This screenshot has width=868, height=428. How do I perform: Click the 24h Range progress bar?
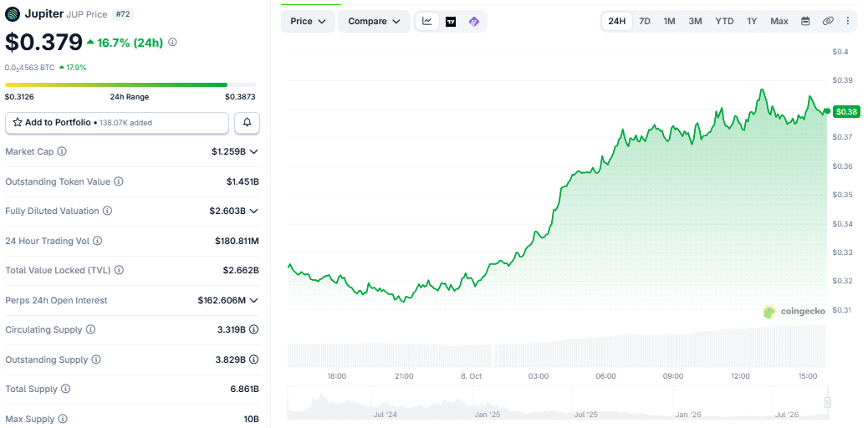click(x=130, y=84)
